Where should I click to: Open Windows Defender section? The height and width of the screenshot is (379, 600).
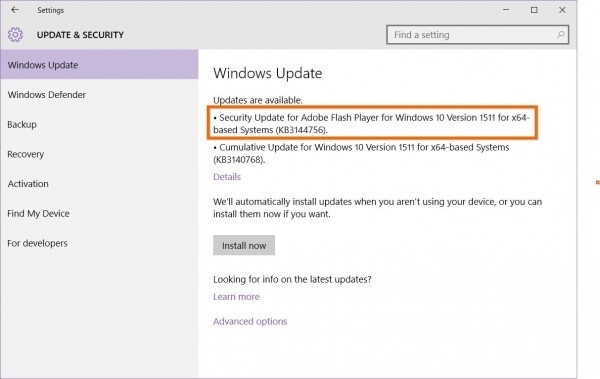(99, 95)
